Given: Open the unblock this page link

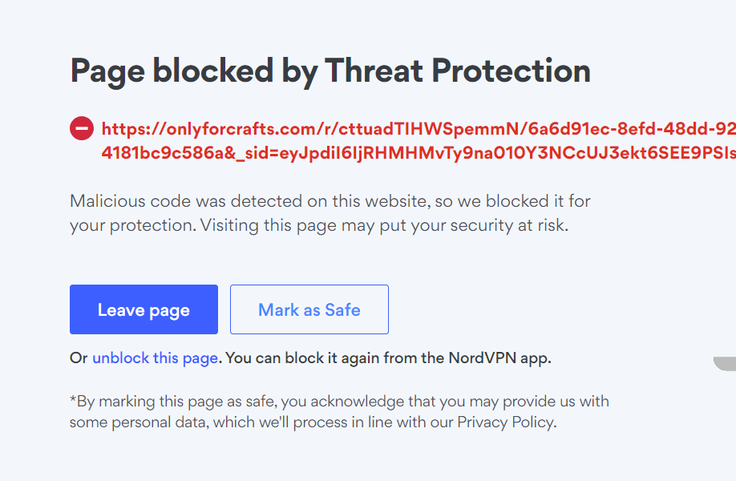Looking at the screenshot, I should pos(155,358).
